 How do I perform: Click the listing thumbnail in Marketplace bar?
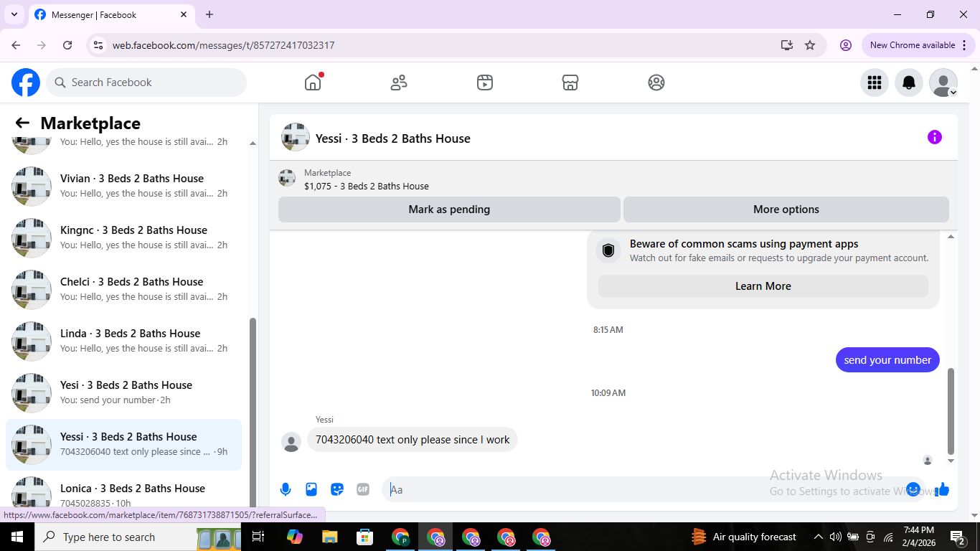(x=287, y=179)
